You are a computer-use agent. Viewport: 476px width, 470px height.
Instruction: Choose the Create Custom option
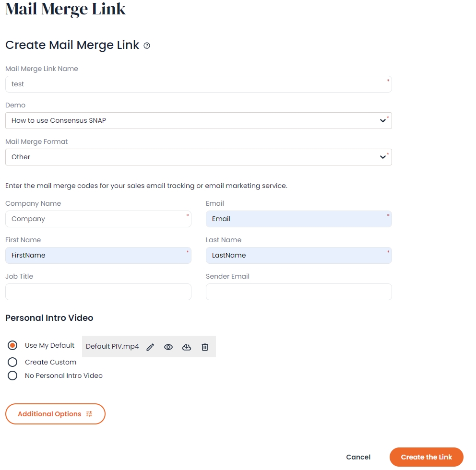pyautogui.click(x=12, y=362)
